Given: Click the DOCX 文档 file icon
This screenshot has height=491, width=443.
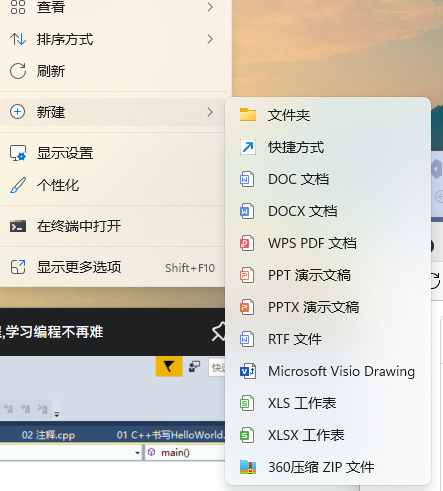Looking at the screenshot, I should tap(247, 211).
